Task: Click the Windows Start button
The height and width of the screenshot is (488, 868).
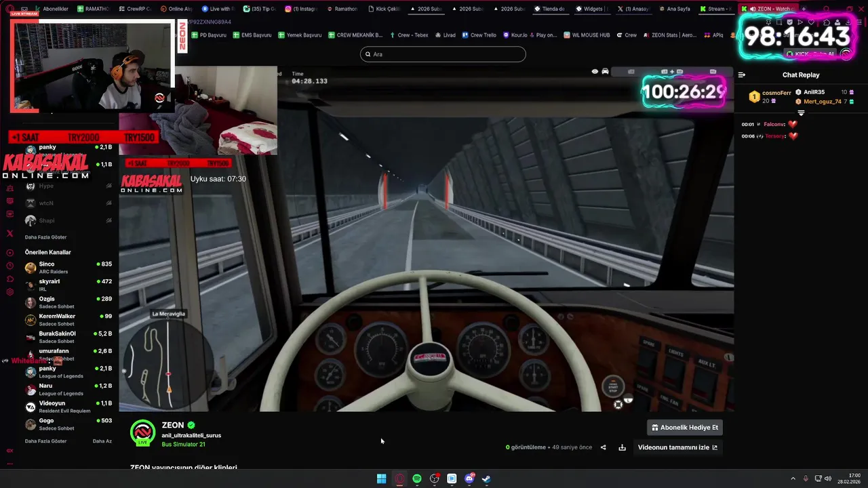Action: (x=382, y=479)
